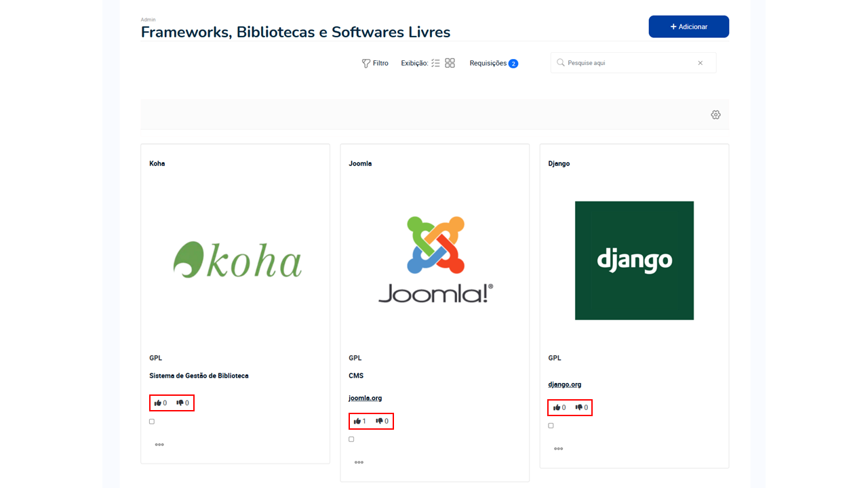Open more options on Koha card
Screen dimensions: 868x488
[159, 445]
